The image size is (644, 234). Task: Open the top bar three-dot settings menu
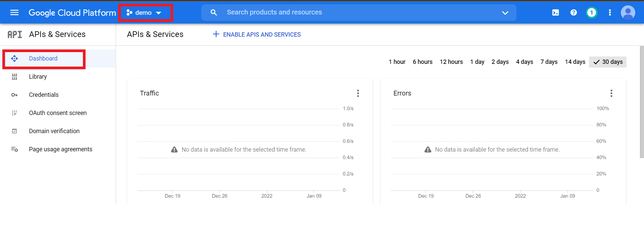pyautogui.click(x=610, y=12)
